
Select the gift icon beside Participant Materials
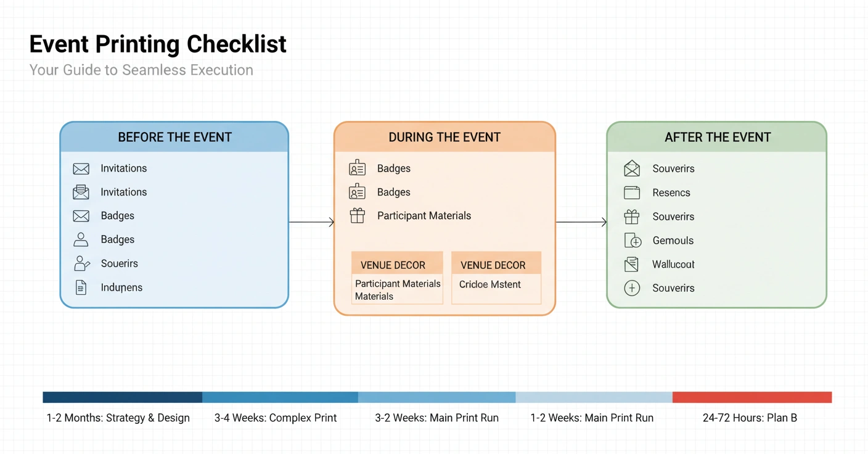point(357,216)
